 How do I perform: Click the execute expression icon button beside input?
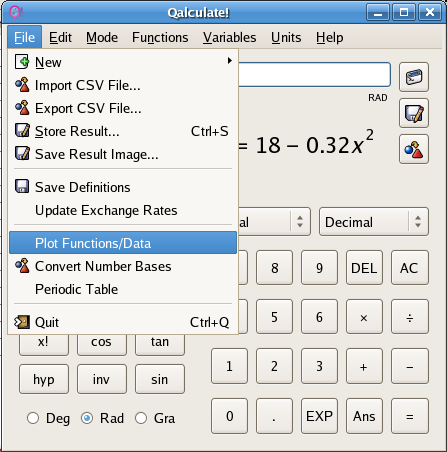pos(414,77)
